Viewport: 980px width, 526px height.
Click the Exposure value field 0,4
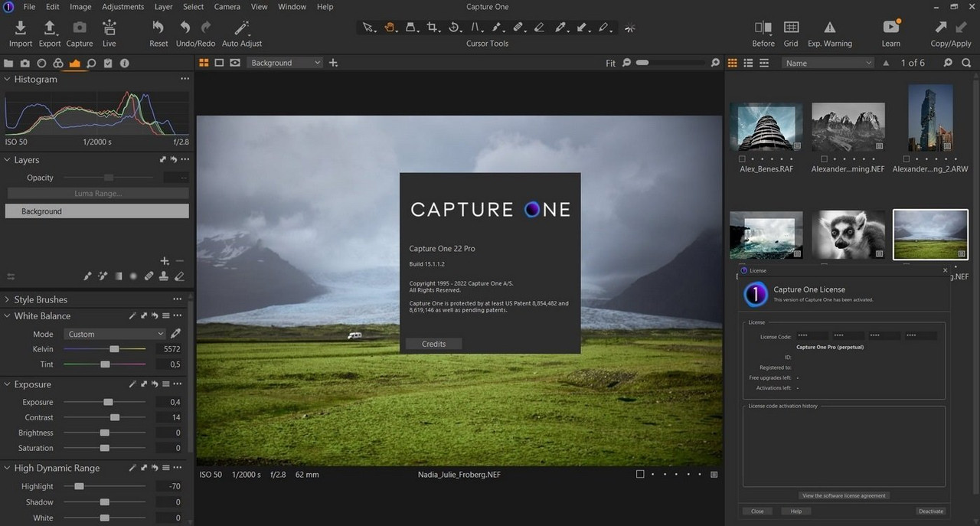pos(170,402)
